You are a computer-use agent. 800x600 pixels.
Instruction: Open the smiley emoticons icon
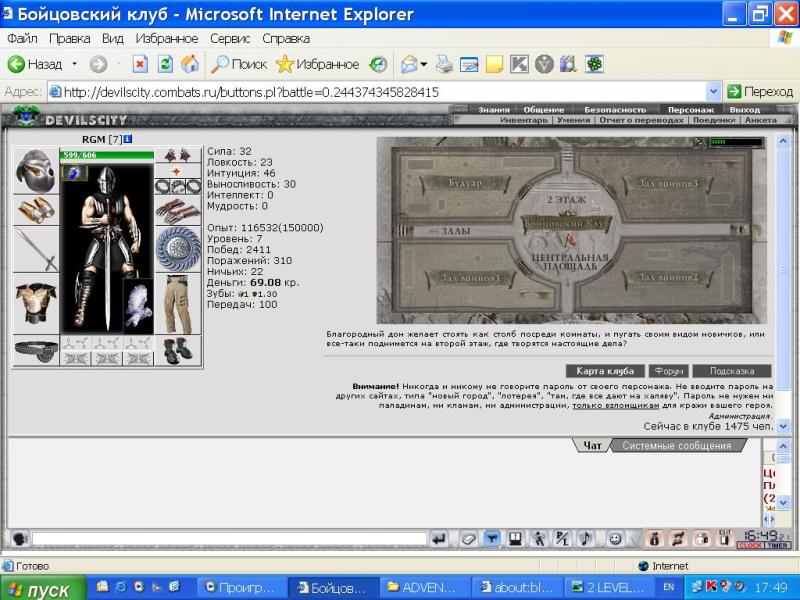tap(615, 538)
